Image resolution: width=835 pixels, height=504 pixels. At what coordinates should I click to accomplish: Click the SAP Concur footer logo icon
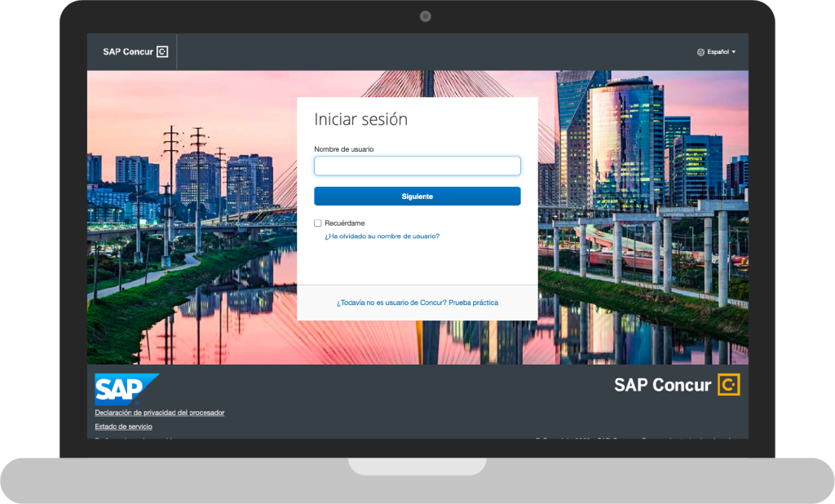pos(728,385)
